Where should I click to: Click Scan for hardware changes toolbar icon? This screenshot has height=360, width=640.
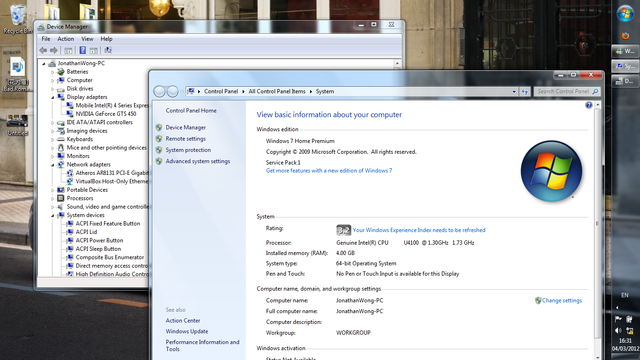(x=108, y=50)
